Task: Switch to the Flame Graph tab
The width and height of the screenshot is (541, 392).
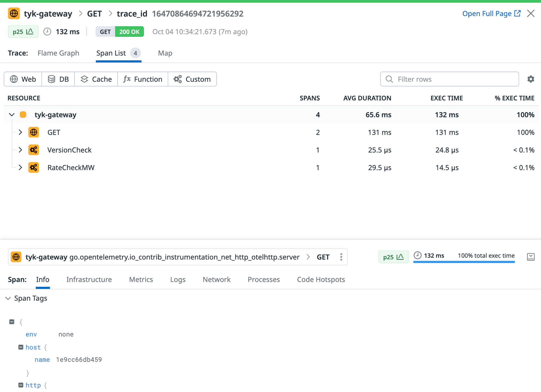Action: click(58, 53)
